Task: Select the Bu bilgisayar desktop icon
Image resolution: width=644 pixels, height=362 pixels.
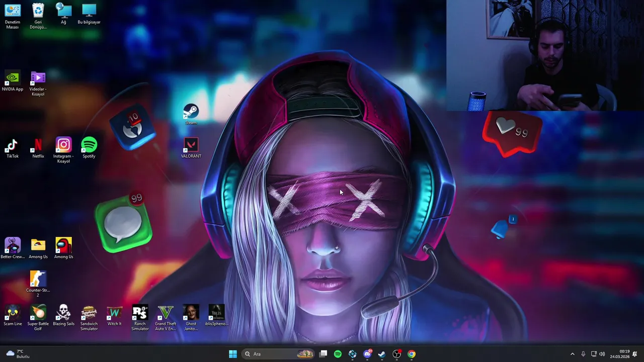Action: [x=89, y=14]
